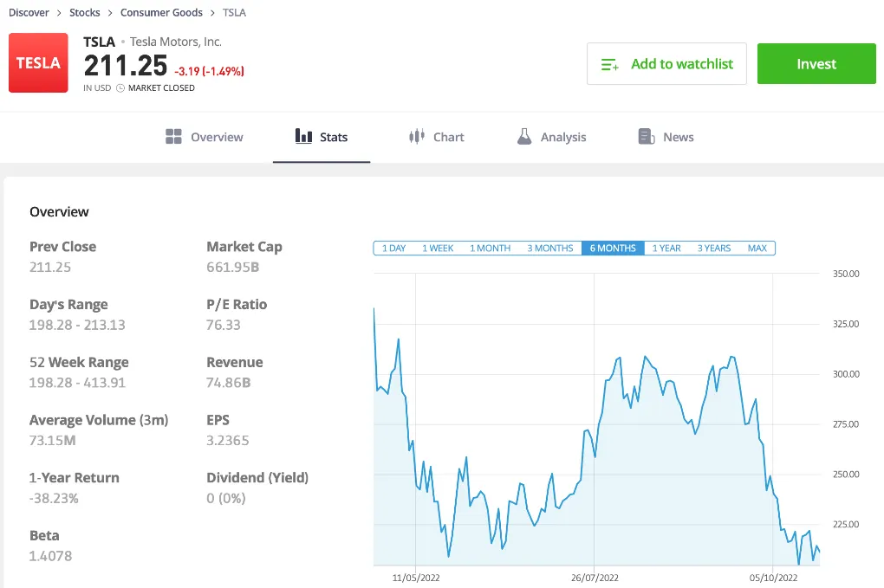Click the Beta value 1.4078
884x588 pixels.
(x=51, y=556)
